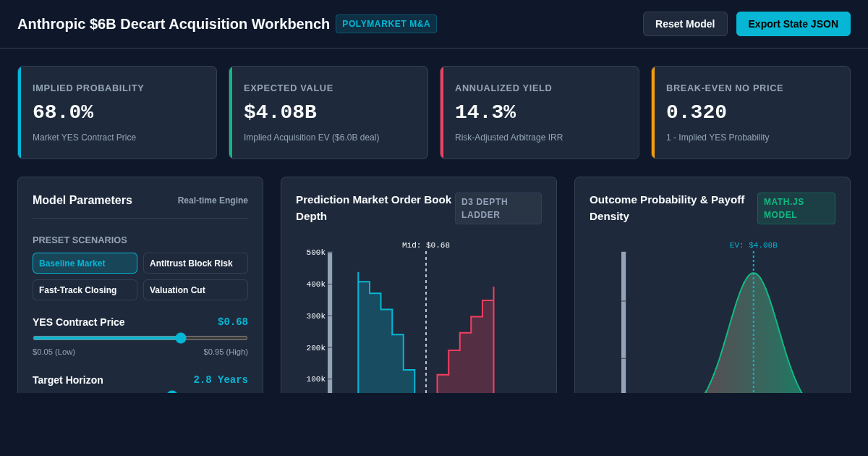Click the Implied Acquisition EV caption
This screenshot has width=868, height=456.
click(x=311, y=138)
